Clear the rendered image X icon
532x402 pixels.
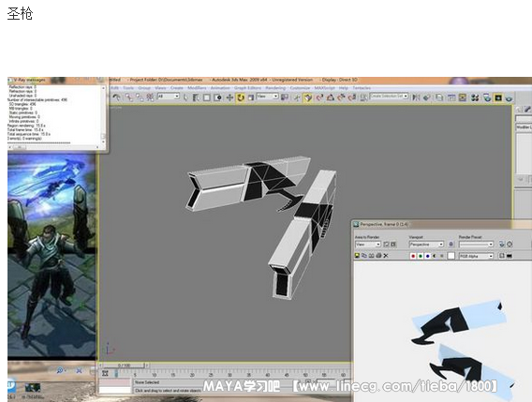tap(386, 256)
